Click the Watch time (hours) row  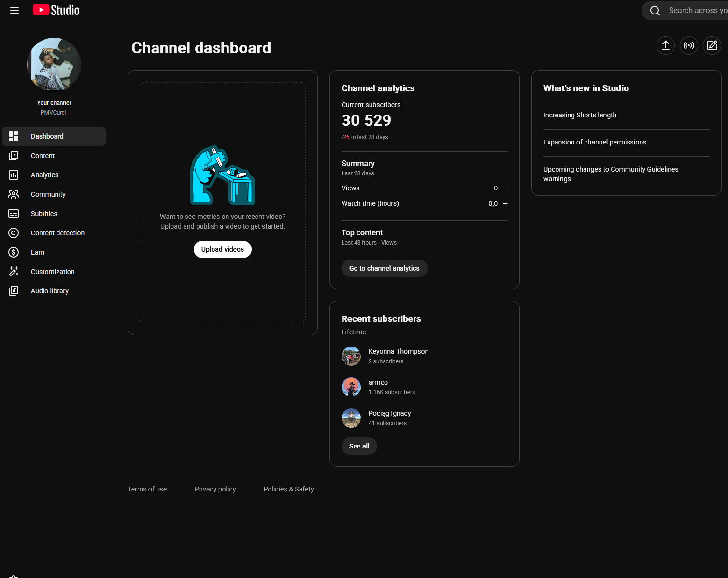pyautogui.click(x=425, y=203)
